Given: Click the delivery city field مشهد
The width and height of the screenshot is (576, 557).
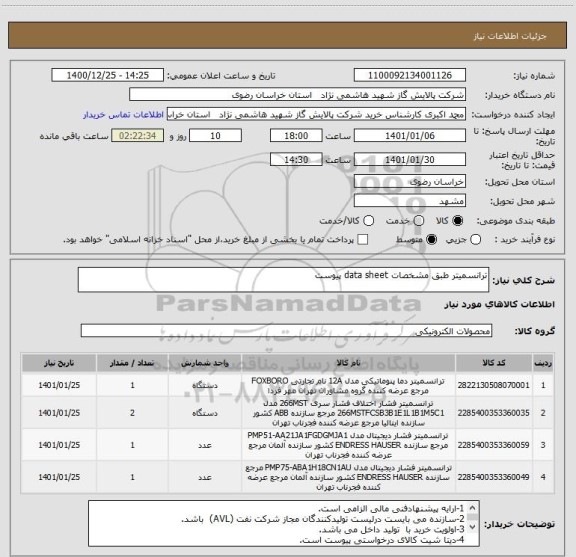Looking at the screenshot, I should click(x=410, y=201).
